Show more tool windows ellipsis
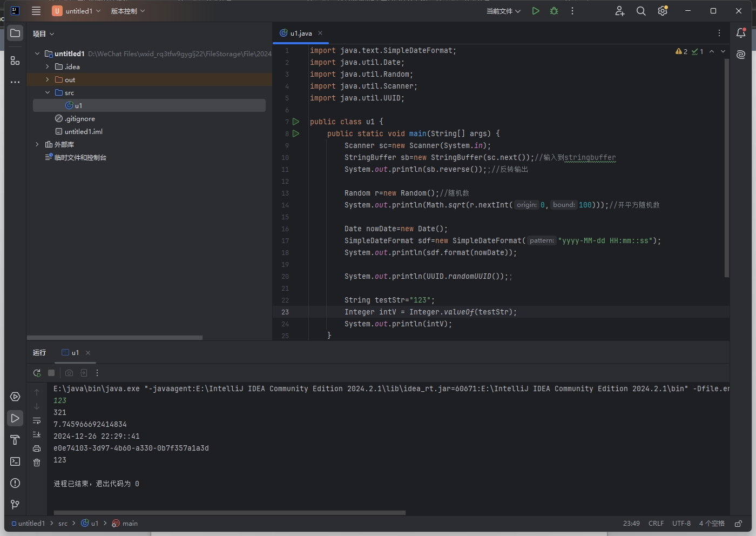756x536 pixels. (x=15, y=82)
